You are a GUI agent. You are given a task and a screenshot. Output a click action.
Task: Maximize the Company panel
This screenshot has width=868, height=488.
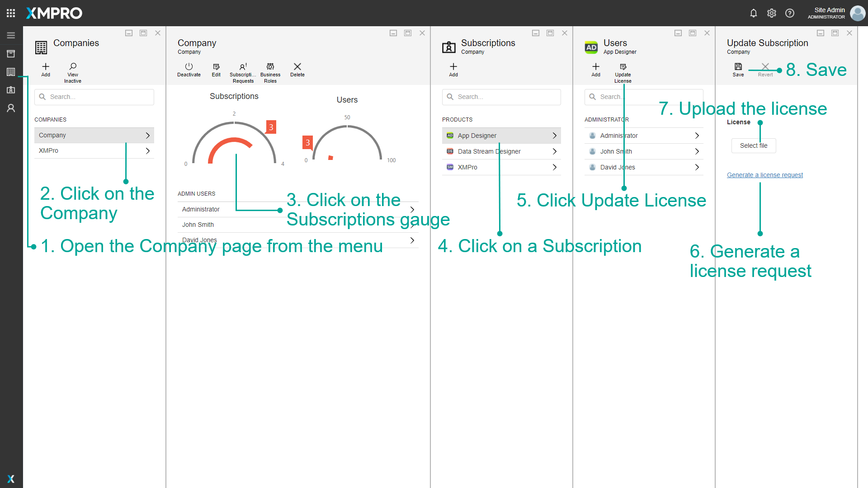coord(408,33)
